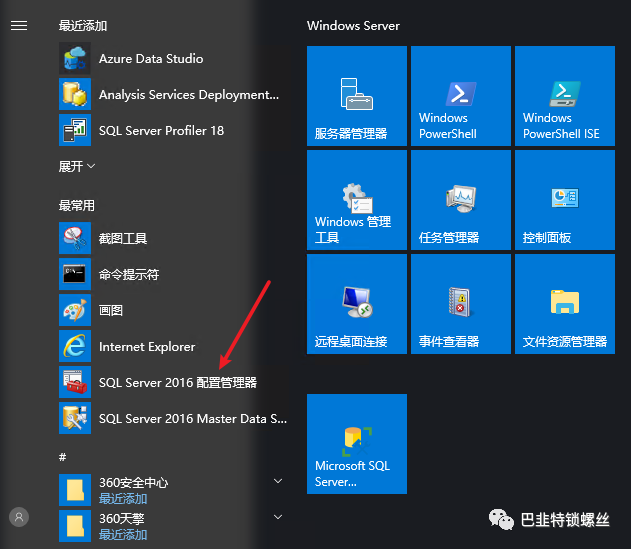Screen dimensions: 631x549
Task: Select the Internet Explorer label
Action: click(x=147, y=347)
